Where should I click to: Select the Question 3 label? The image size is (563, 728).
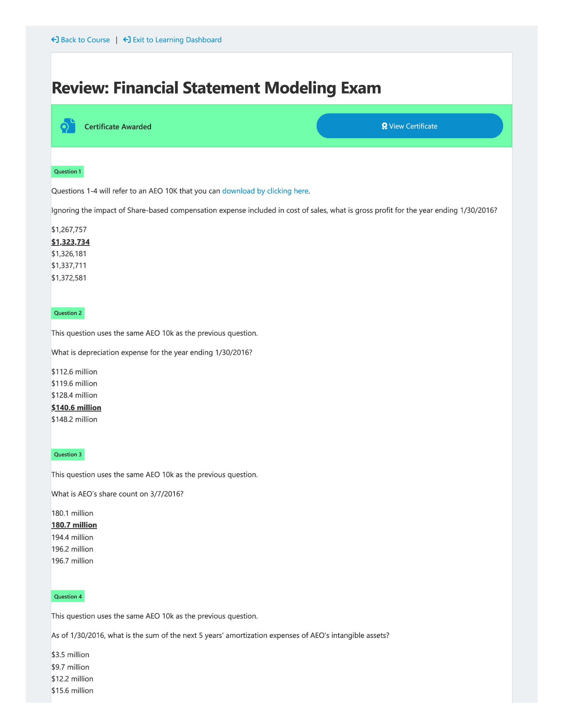tap(68, 454)
